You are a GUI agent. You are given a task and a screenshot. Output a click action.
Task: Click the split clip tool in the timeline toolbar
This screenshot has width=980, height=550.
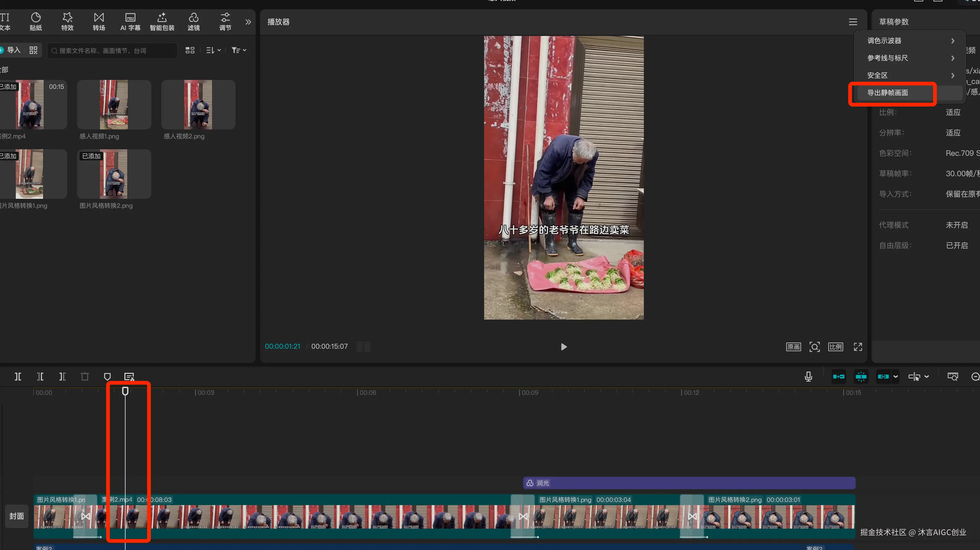coord(18,377)
